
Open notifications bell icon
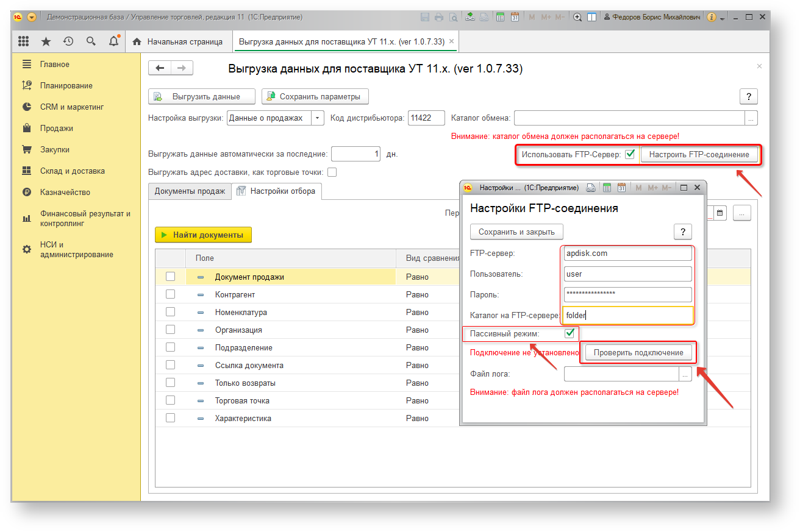114,41
